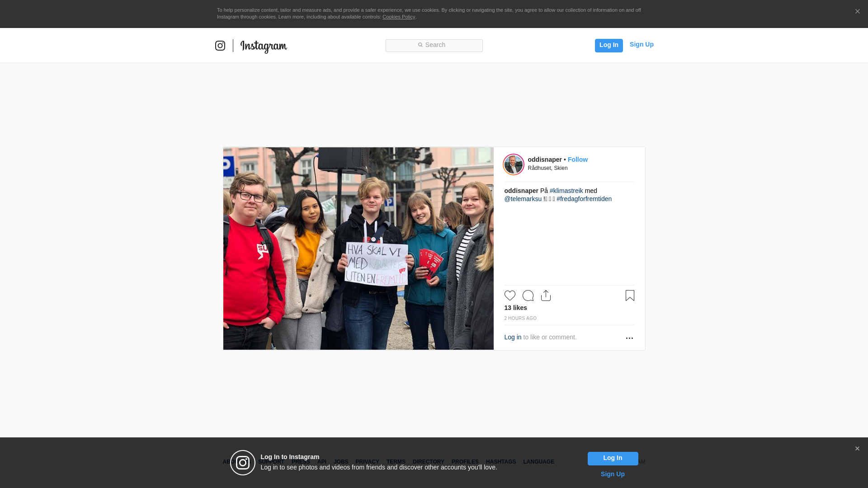
Task: Open oddisnaper username in the caption
Action: [521, 191]
